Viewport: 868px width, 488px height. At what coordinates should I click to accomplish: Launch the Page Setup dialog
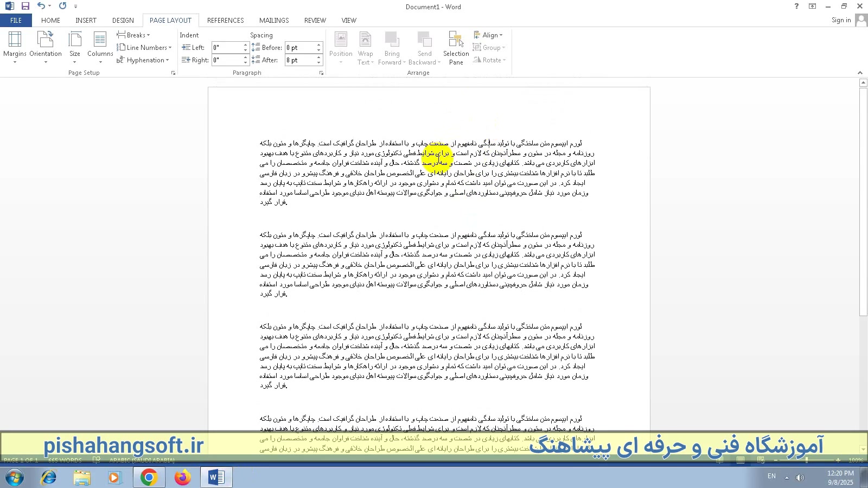tap(173, 73)
